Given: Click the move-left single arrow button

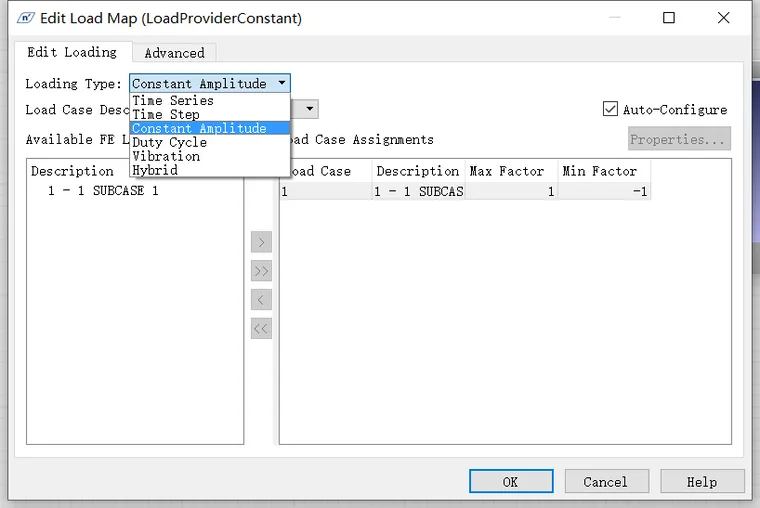Looking at the screenshot, I should tap(261, 300).
